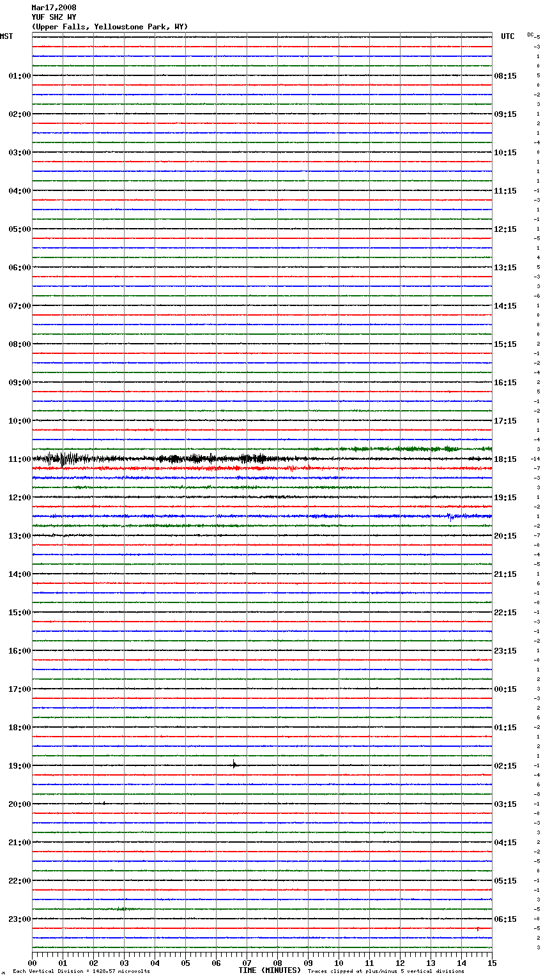
Task: Select the 23:00 MST hour label
Action: click(20, 919)
